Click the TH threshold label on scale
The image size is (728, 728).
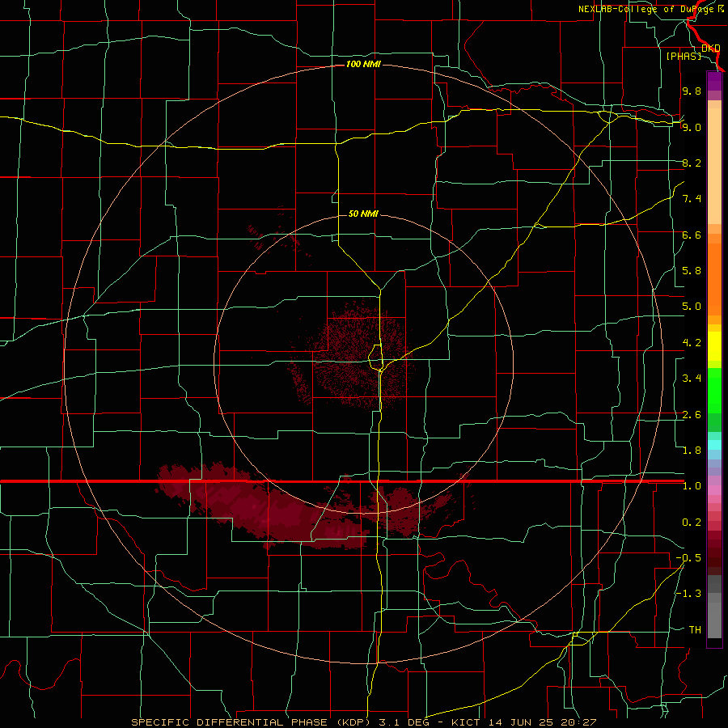coord(695,630)
